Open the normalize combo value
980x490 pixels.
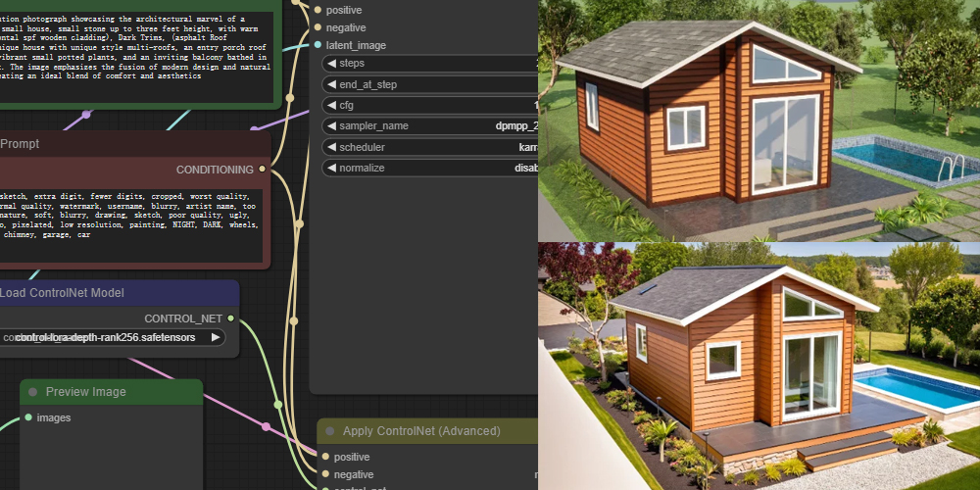click(x=526, y=169)
